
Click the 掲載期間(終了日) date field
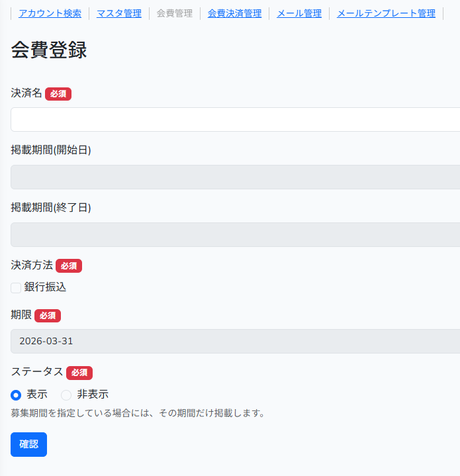[235, 234]
